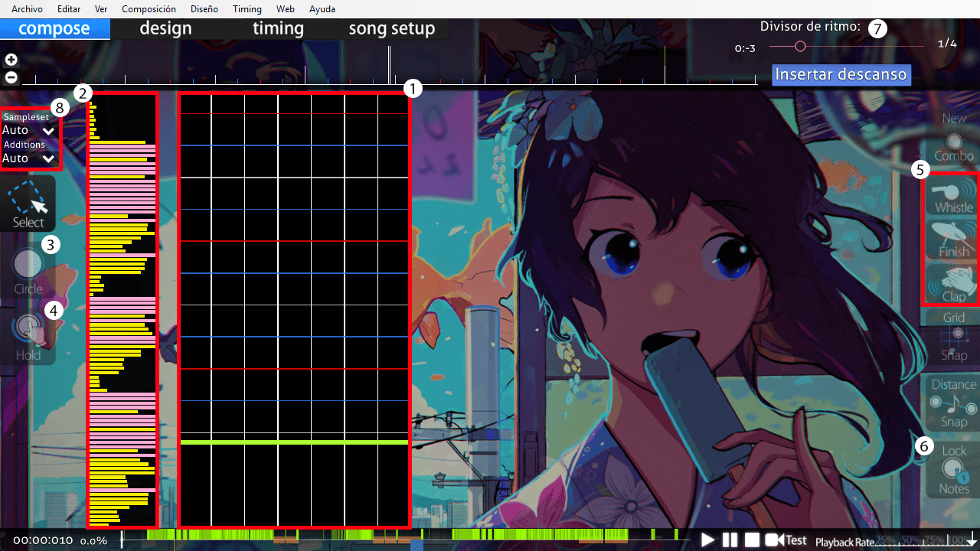Screen dimensions: 980x551
Task: Open the Archivo menu
Action: pyautogui.click(x=27, y=9)
